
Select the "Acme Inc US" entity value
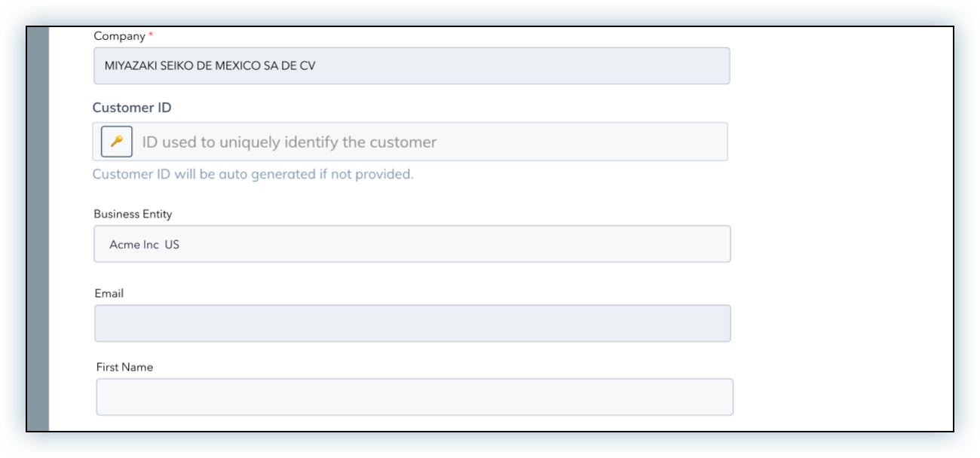(144, 245)
